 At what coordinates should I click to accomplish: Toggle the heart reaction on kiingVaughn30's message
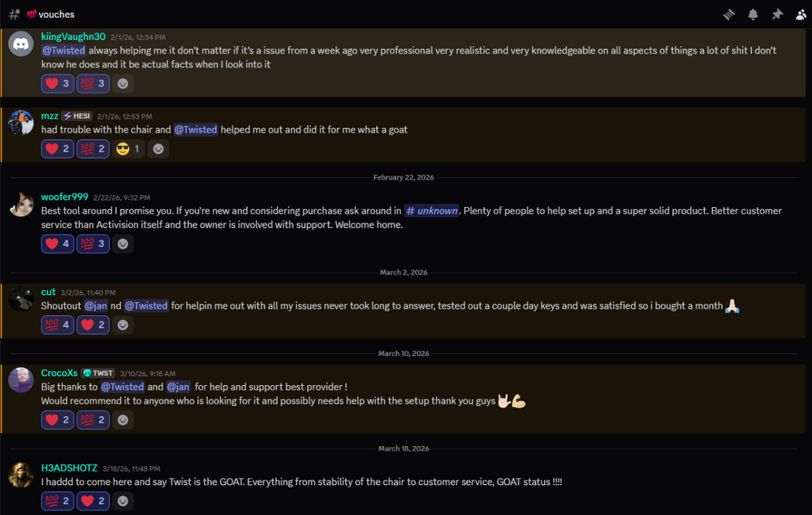coord(58,83)
